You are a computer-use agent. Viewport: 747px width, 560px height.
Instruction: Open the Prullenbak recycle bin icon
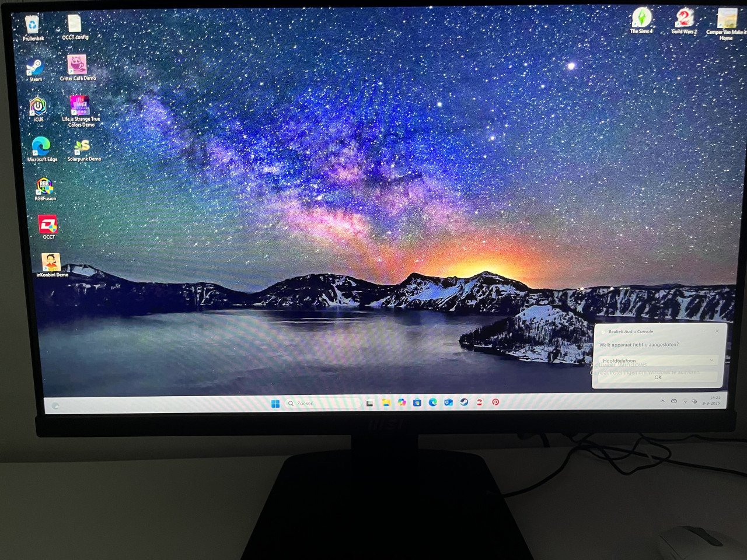click(33, 28)
